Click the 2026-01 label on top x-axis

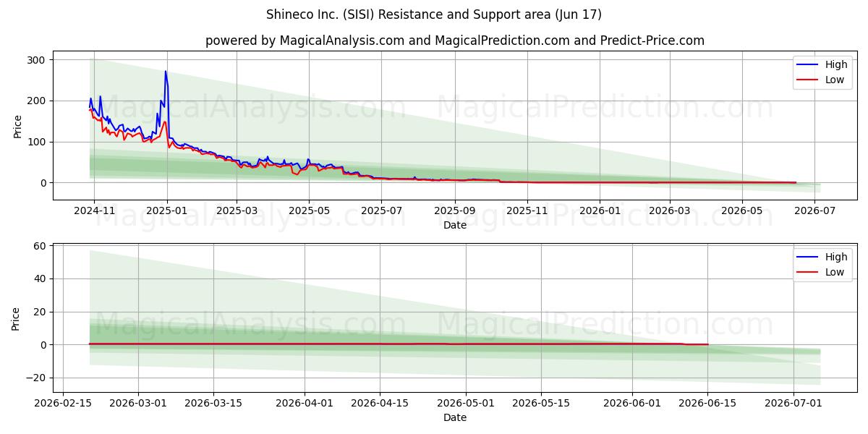point(600,211)
